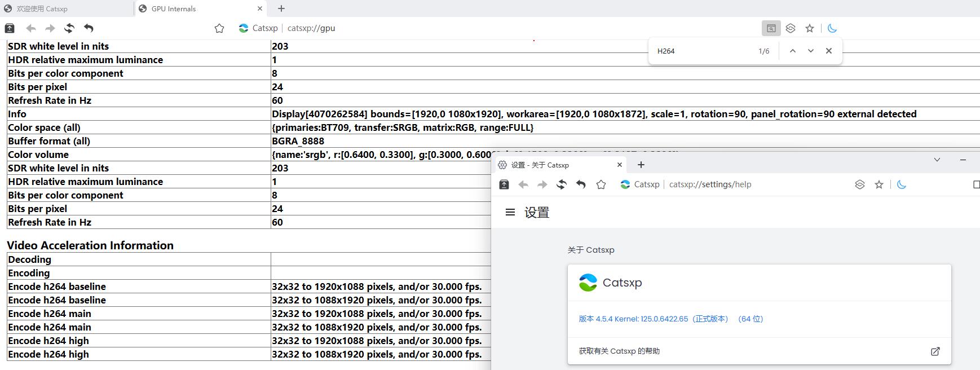Expand the tab list chevron in the settings window
The width and height of the screenshot is (980, 370).
937,160
